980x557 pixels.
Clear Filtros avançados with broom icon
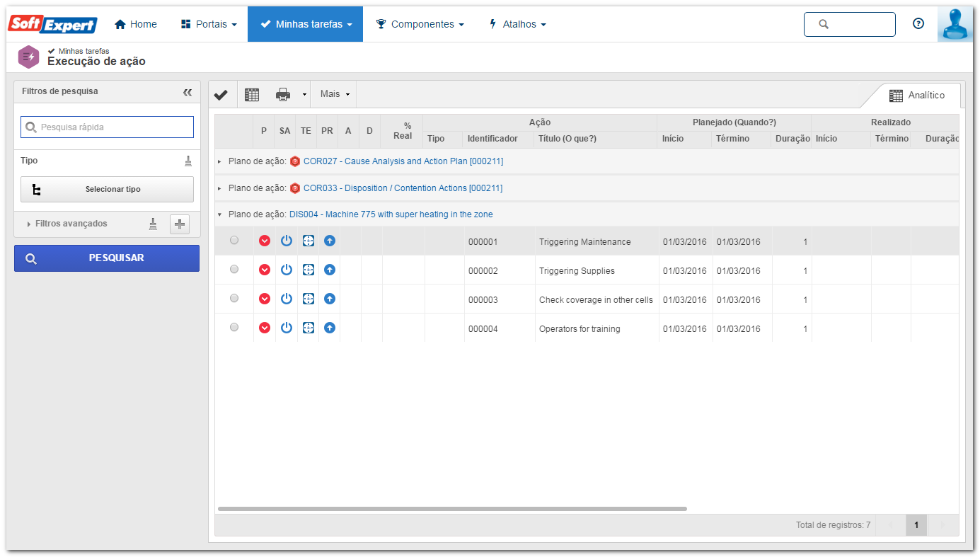point(153,224)
